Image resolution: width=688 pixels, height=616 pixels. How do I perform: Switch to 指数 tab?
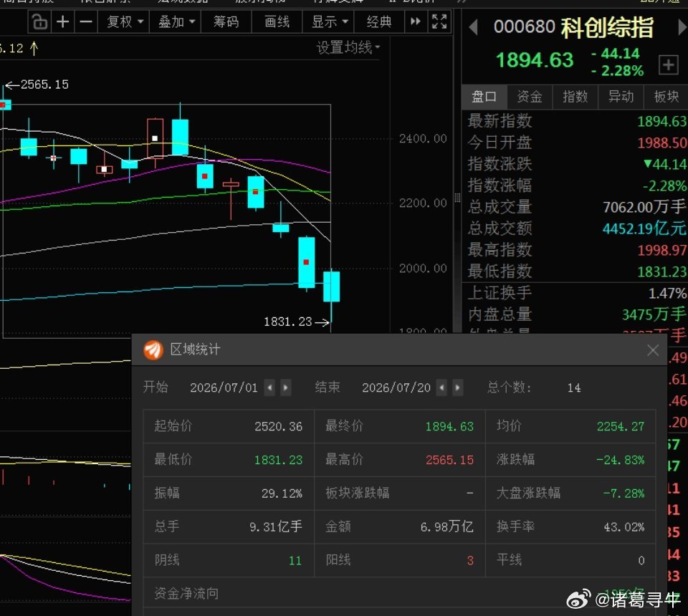575,97
